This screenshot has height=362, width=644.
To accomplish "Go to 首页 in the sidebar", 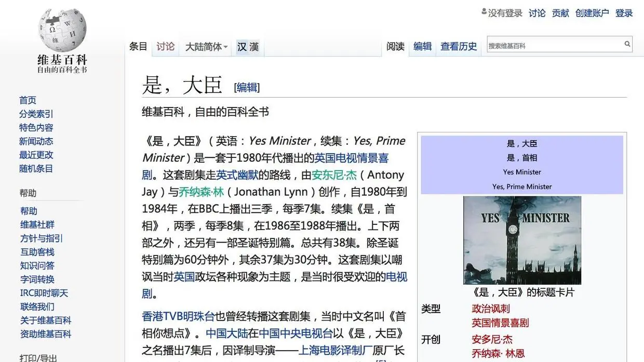I will 28,100.
